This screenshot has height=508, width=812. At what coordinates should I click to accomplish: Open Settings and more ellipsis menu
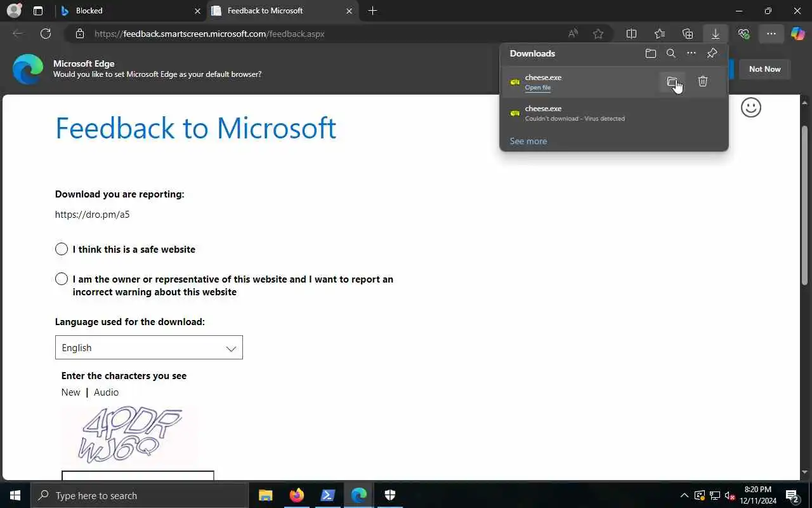[x=771, y=34]
